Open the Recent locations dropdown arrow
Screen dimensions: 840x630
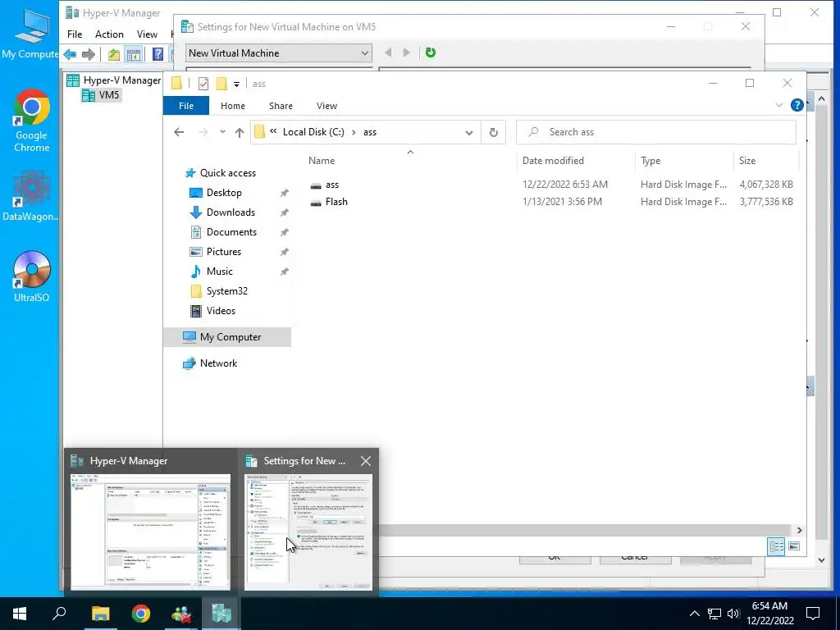222,132
